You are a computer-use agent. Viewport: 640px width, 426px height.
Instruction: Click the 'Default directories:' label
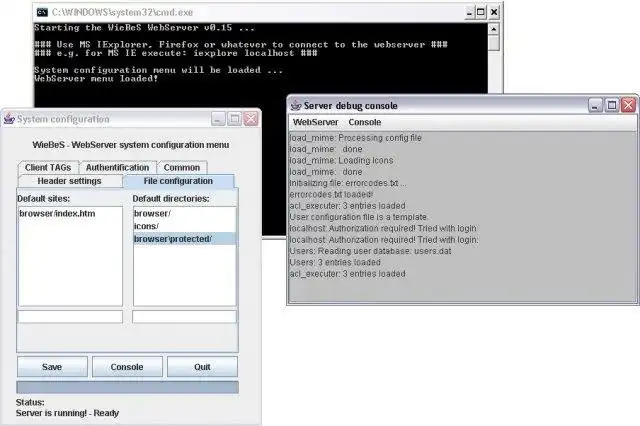(x=171, y=199)
